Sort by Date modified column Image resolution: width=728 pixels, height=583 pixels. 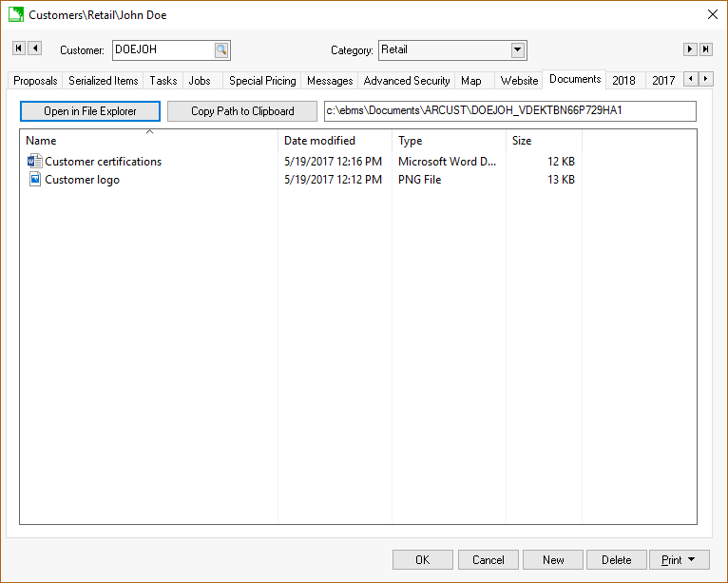tap(319, 141)
